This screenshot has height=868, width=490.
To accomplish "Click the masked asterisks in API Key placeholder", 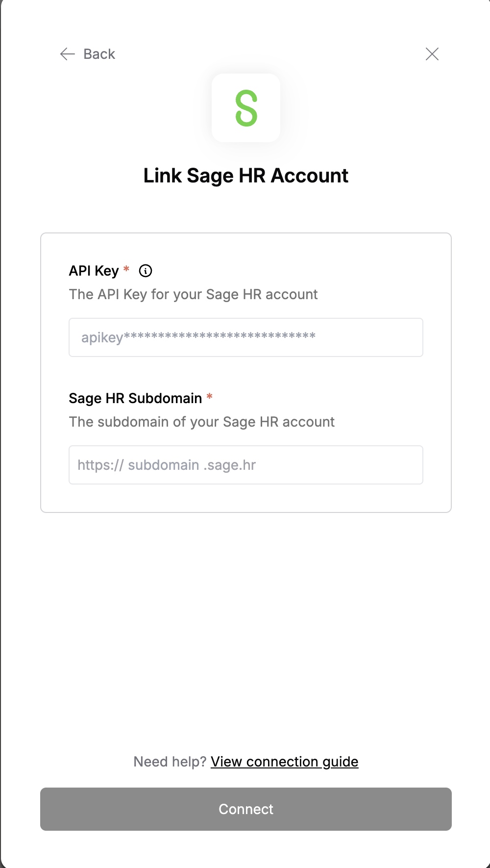I will (220, 336).
